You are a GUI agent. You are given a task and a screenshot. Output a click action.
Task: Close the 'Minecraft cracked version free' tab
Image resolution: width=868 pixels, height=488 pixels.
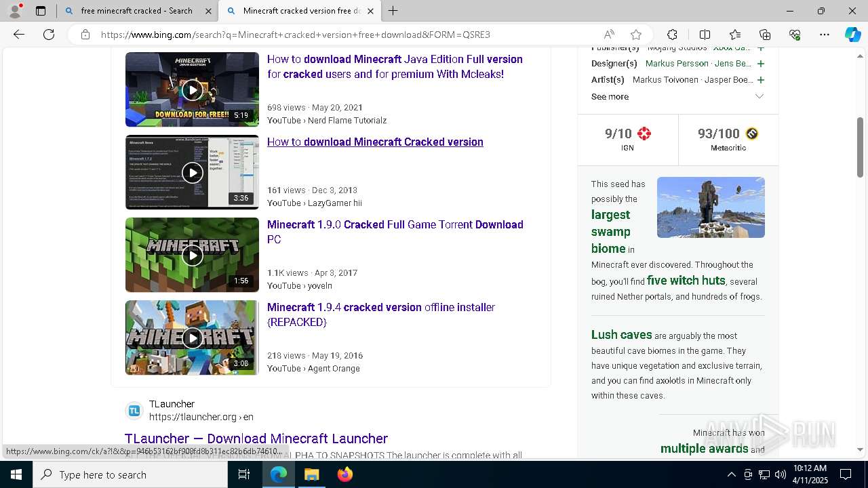370,11
